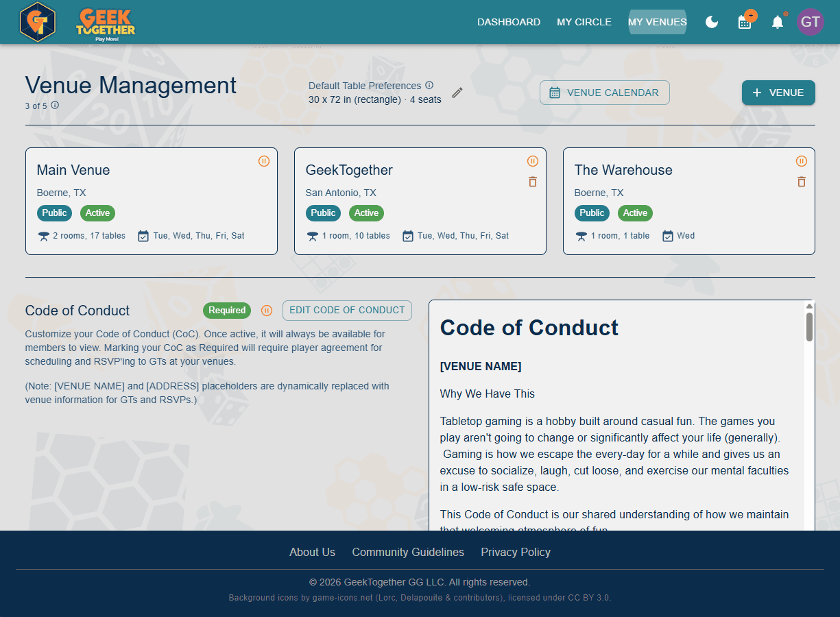Open My Circle page
The image size is (840, 617).
click(584, 22)
